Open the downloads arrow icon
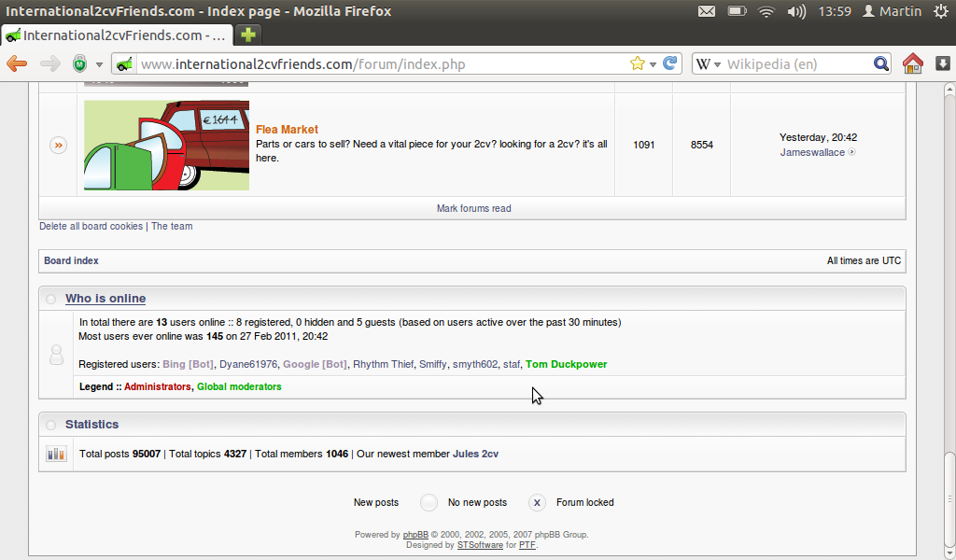Viewport: 956px width, 560px height. (943, 63)
